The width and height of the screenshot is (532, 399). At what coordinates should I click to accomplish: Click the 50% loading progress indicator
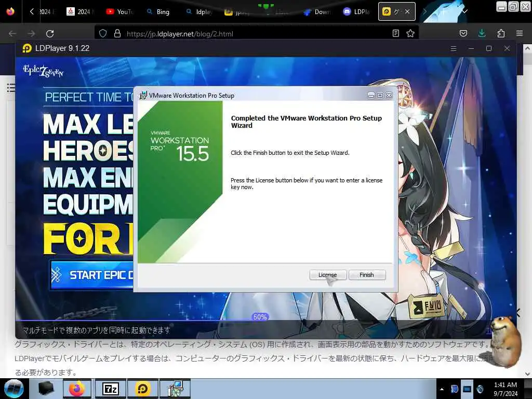(x=260, y=317)
